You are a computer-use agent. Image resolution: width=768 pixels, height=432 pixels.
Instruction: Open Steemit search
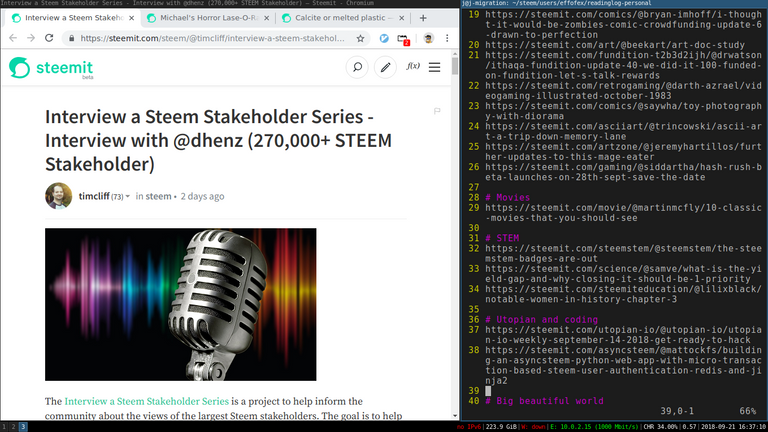point(357,67)
